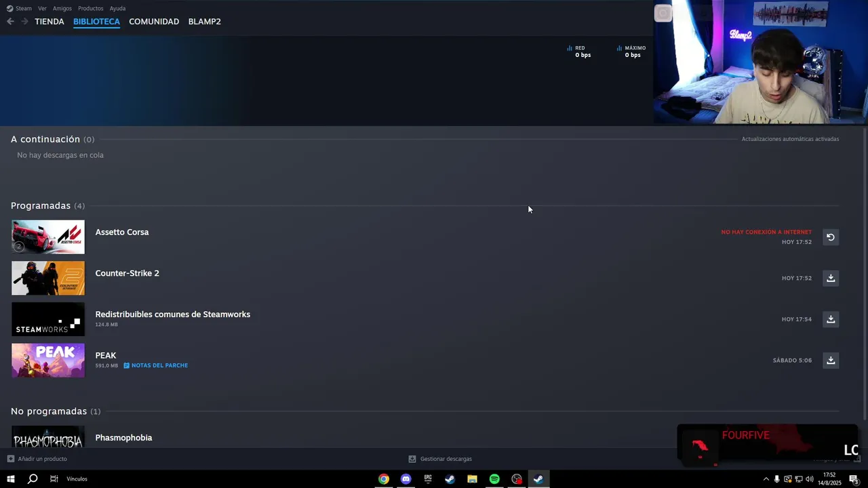This screenshot has width=868, height=488.
Task: Open the Ayuda menu
Action: tap(117, 8)
